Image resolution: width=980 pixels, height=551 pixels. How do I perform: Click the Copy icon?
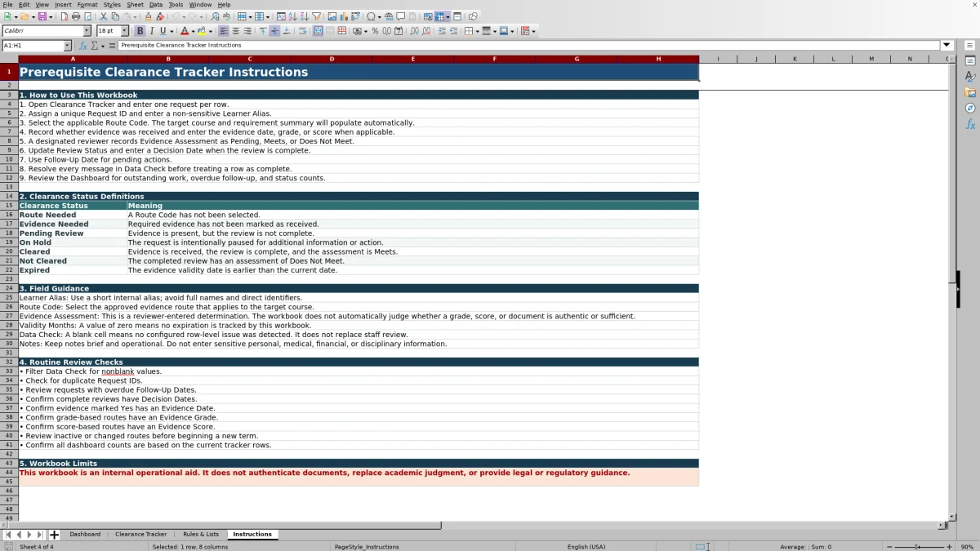click(x=115, y=16)
